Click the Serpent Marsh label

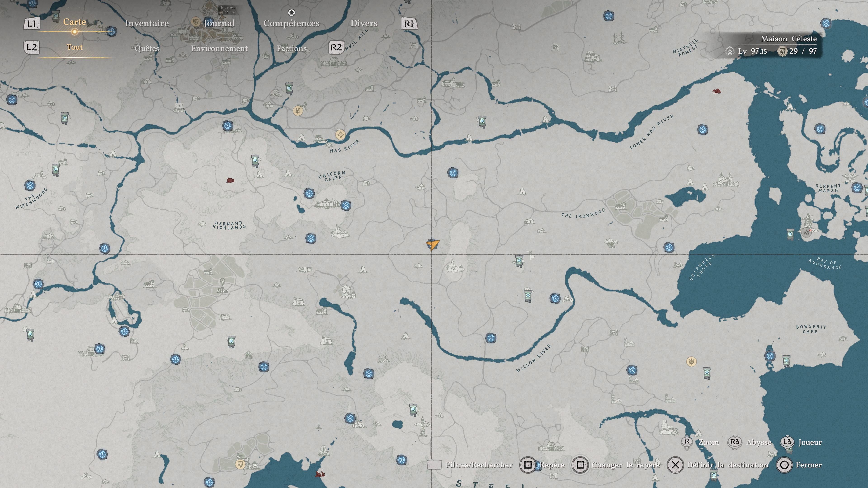pyautogui.click(x=828, y=188)
